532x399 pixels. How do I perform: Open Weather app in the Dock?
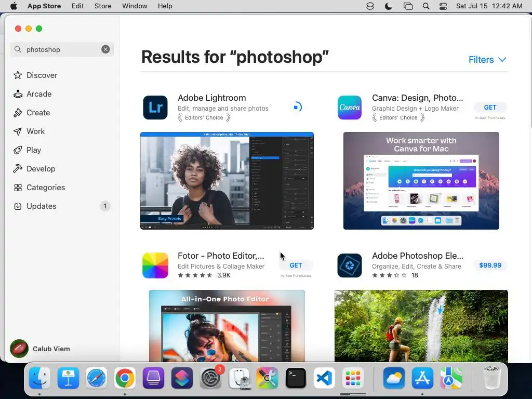[394, 378]
